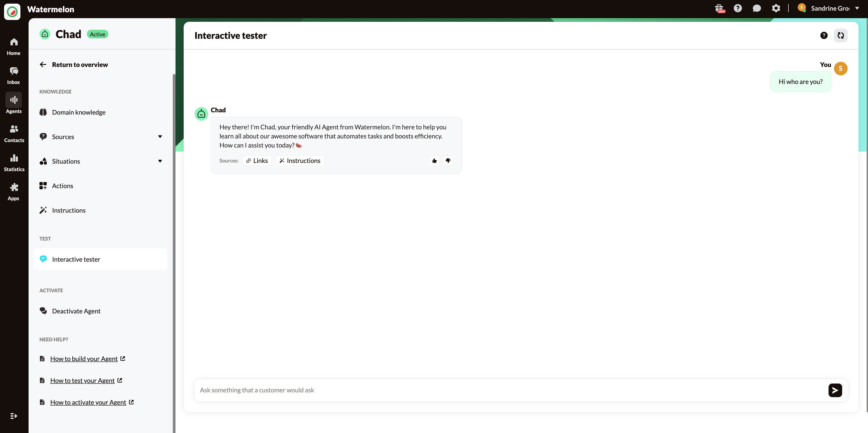Click the Watermelon logo icon
Screen dimensions: 868x433
[x=12, y=12]
